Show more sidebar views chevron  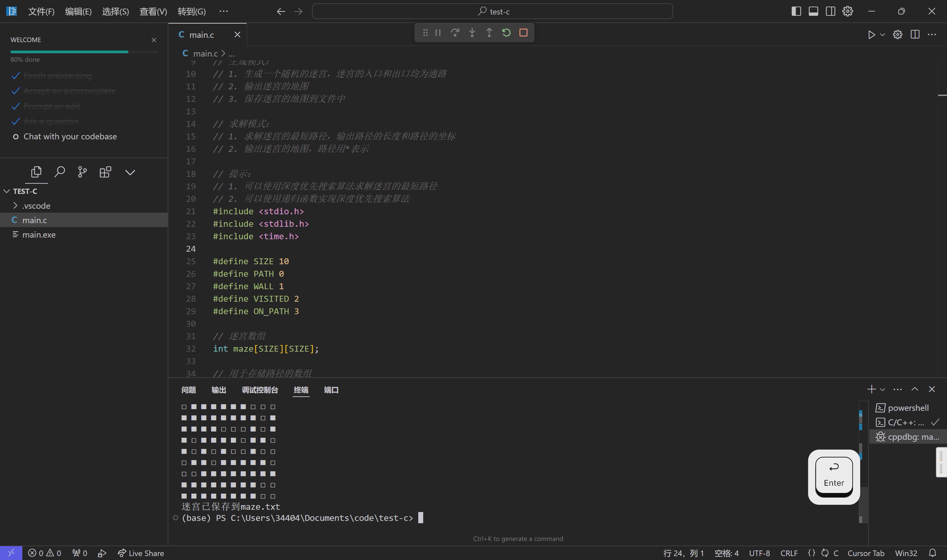tap(130, 173)
